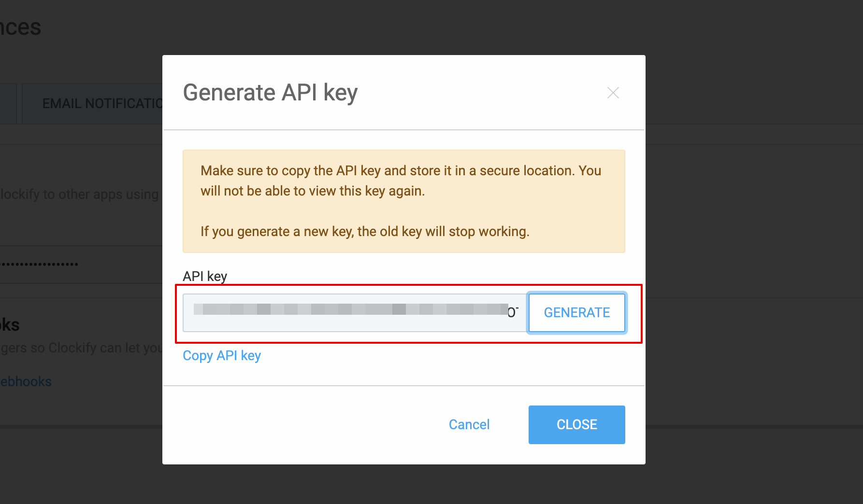Click the Webhooks section heading in background

coord(10,325)
